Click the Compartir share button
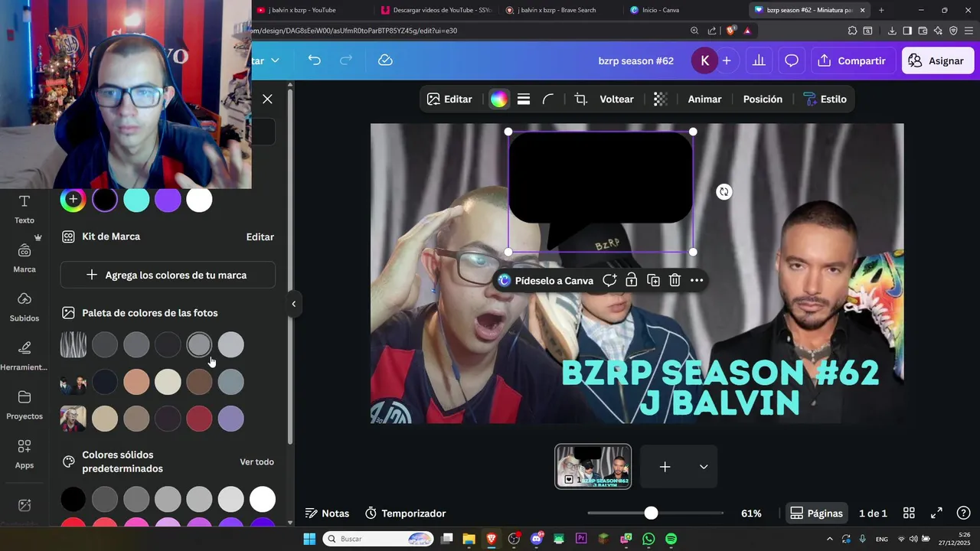The width and height of the screenshot is (980, 551). tap(852, 60)
